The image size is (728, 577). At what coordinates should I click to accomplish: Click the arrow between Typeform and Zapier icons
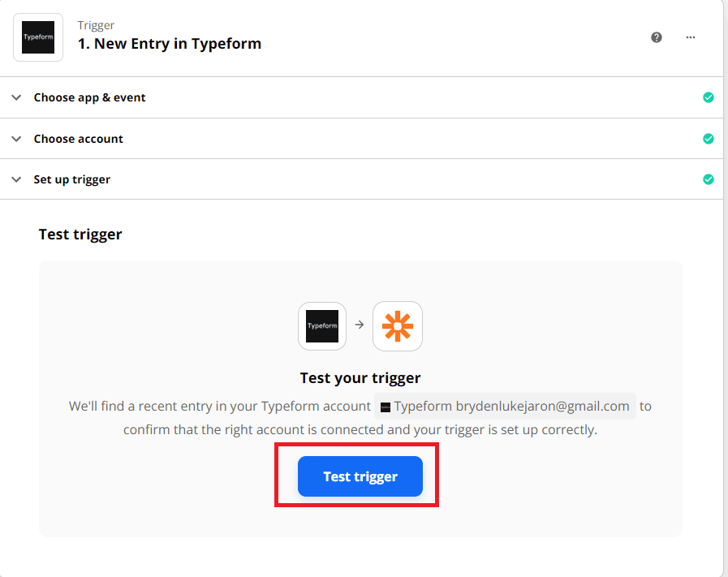tap(360, 325)
